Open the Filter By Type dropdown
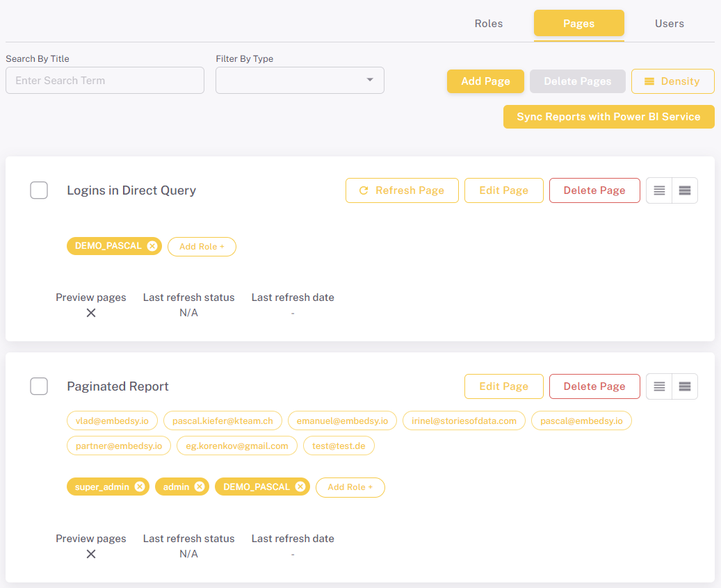The width and height of the screenshot is (721, 588). click(x=299, y=80)
